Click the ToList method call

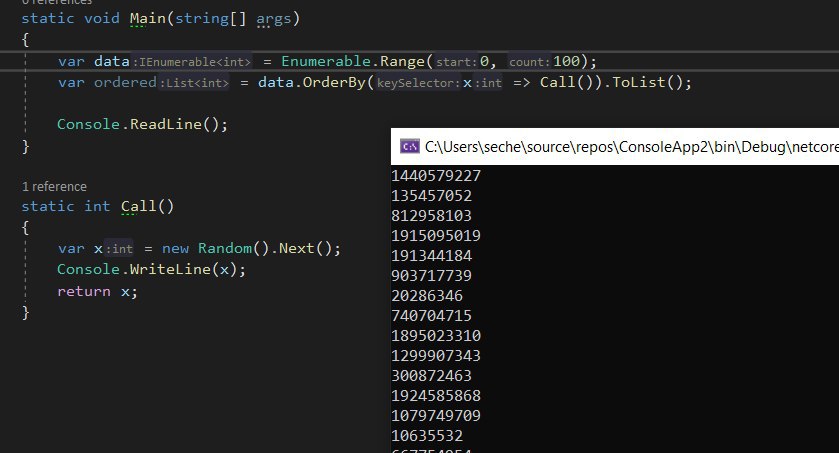(638, 82)
